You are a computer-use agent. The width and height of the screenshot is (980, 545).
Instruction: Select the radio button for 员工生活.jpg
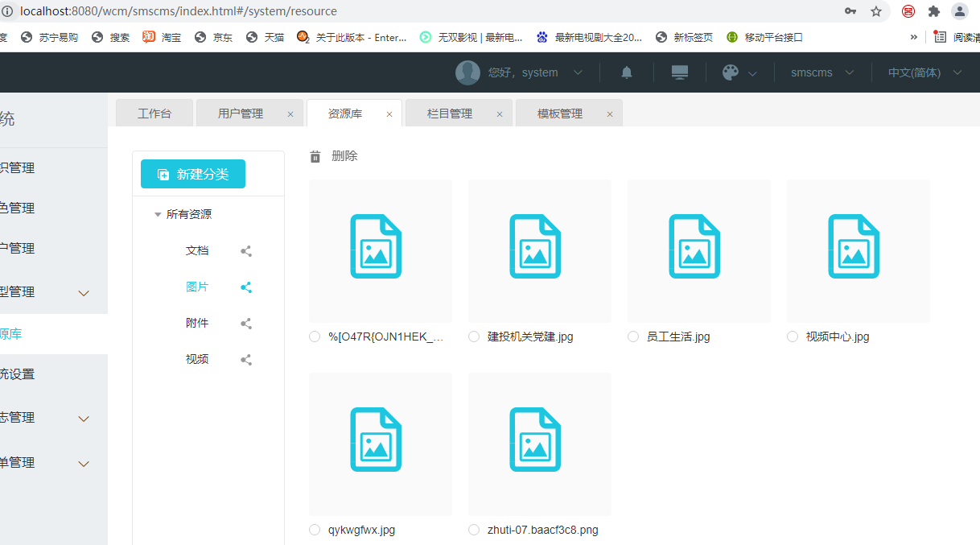(633, 336)
